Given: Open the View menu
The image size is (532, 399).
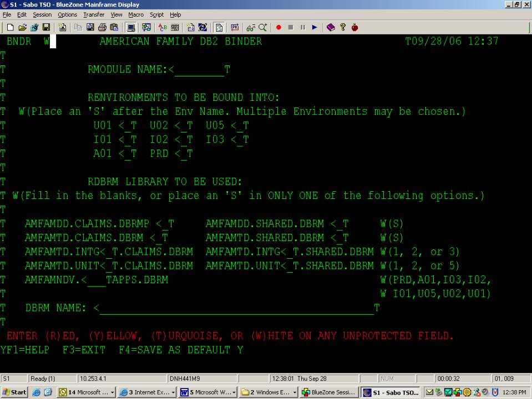Looking at the screenshot, I should click(x=116, y=14).
